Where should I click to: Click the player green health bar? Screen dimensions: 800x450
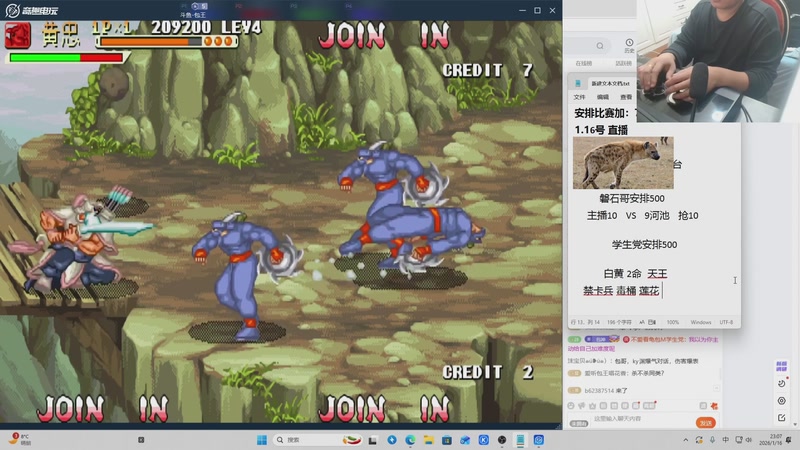coord(66,58)
